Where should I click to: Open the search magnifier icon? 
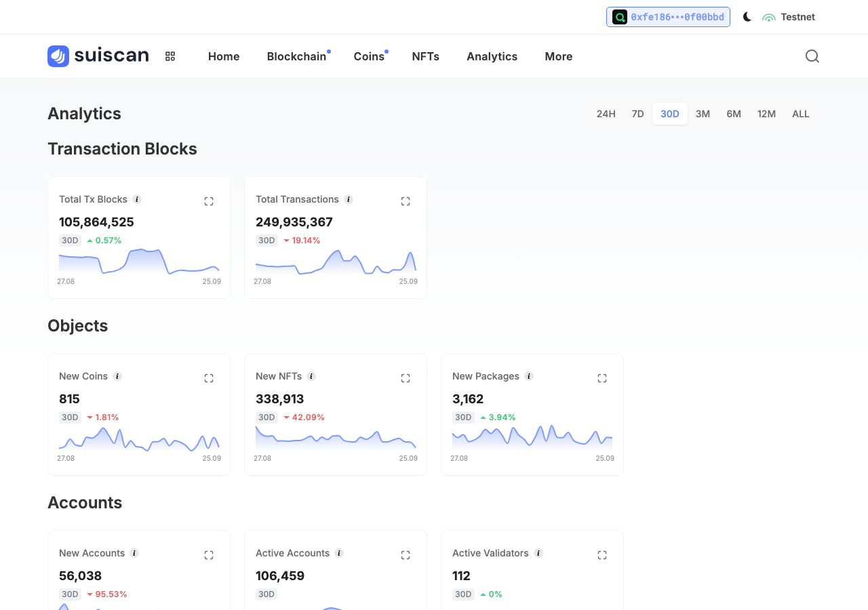(812, 56)
